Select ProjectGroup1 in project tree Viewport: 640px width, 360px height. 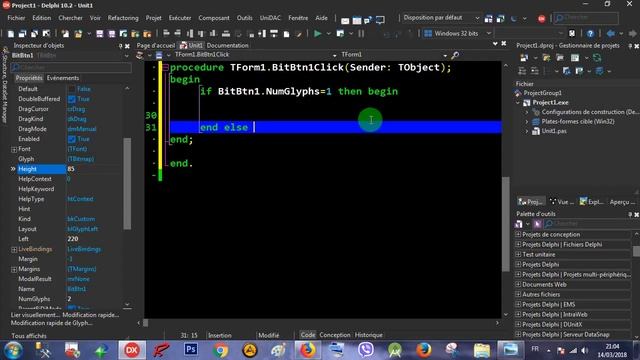pos(542,93)
